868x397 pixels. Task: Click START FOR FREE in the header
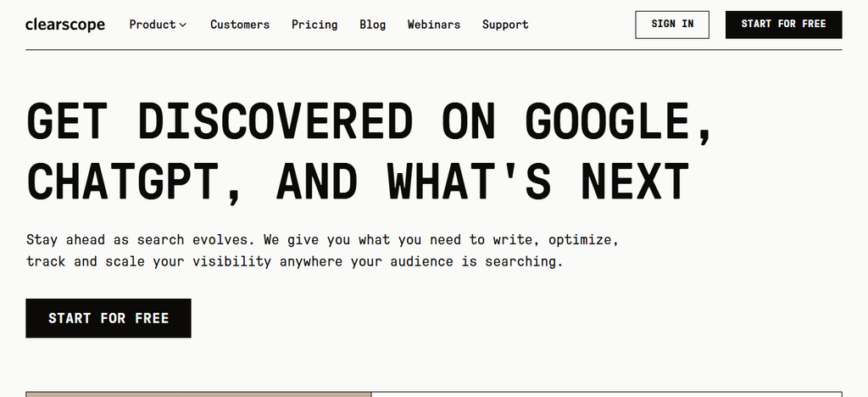[783, 25]
